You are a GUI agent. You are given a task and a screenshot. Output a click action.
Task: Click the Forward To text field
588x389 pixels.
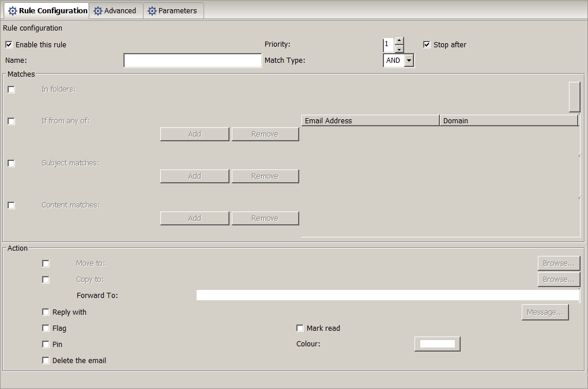click(x=388, y=295)
